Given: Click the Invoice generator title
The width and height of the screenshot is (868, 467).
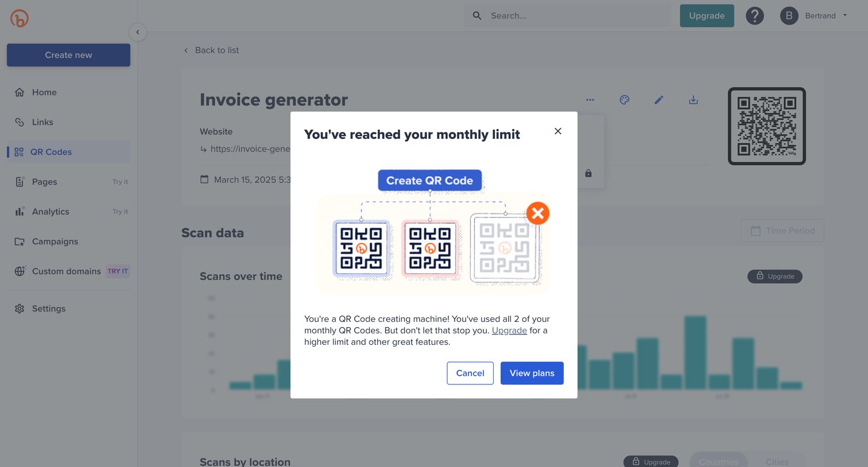Looking at the screenshot, I should pos(274,100).
